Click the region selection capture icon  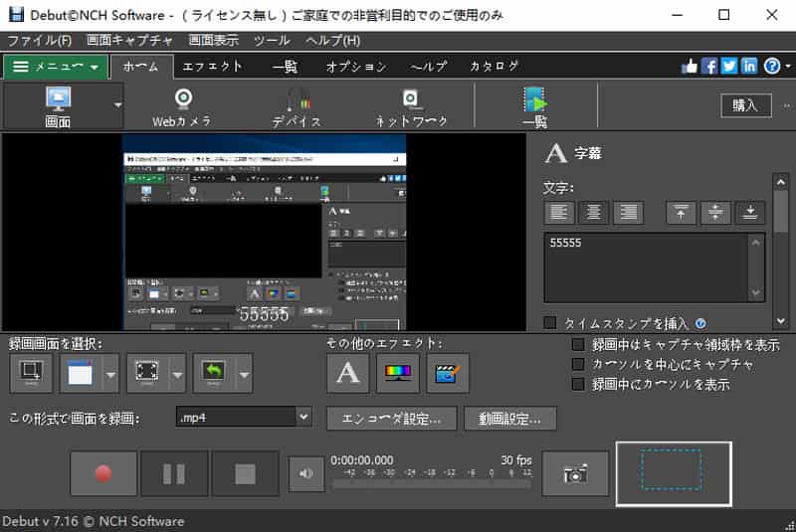pos(31,374)
